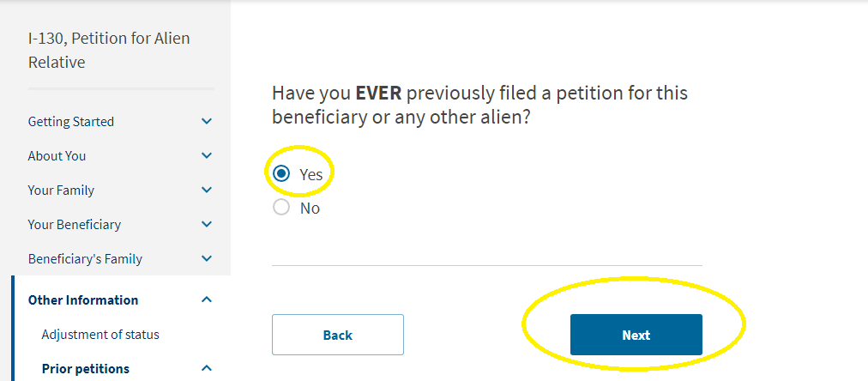This screenshot has height=381, width=868.
Task: Expand the About You chevron arrow
Action: 207,155
